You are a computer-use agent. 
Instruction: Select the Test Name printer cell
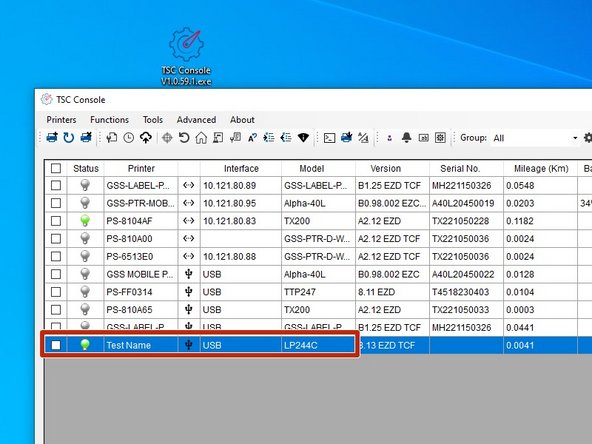(x=140, y=345)
